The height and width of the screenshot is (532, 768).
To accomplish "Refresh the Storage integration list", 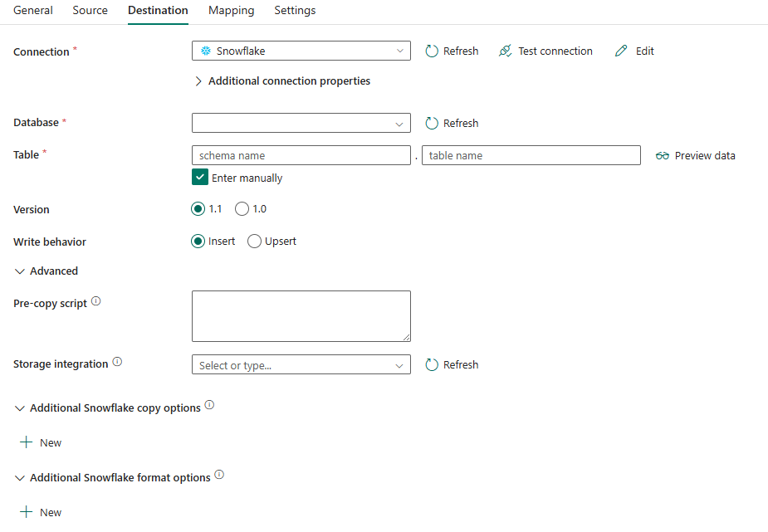I will [432, 364].
